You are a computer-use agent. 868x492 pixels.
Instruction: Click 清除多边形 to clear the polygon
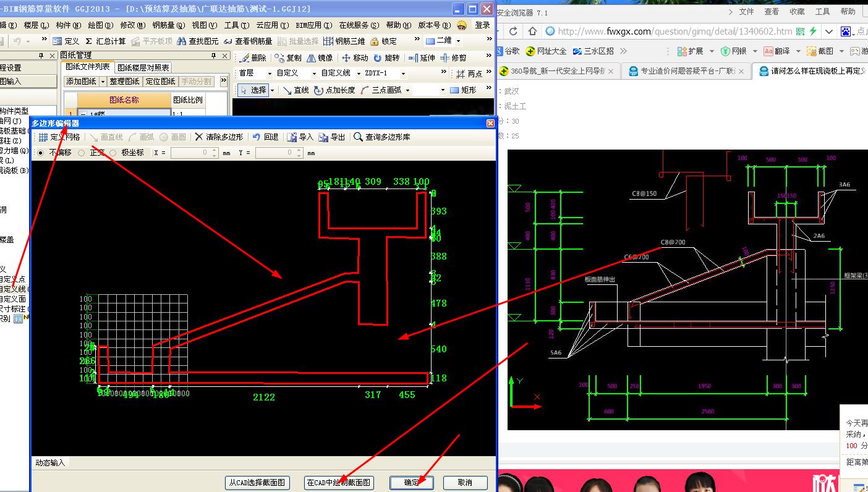[218, 137]
